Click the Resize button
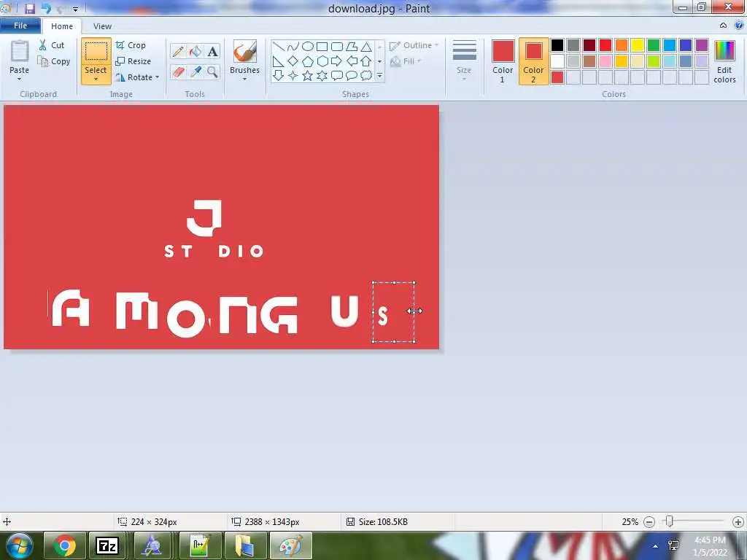747x560 pixels. (x=133, y=61)
